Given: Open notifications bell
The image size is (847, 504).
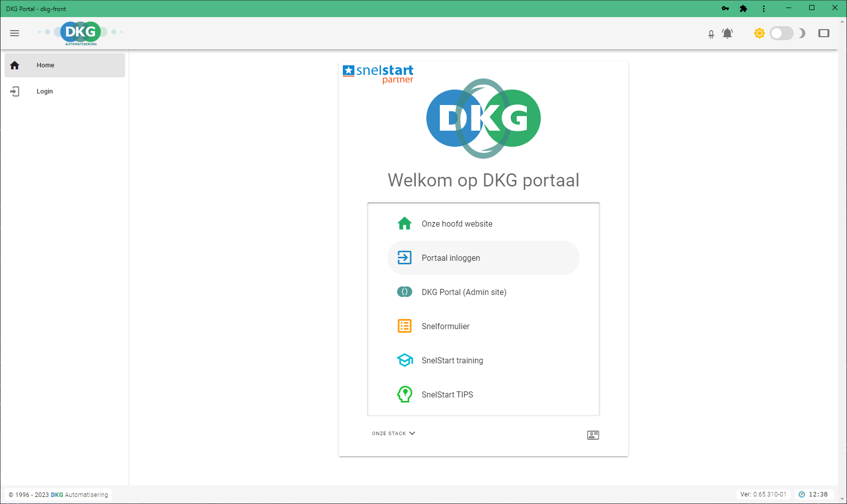Looking at the screenshot, I should (x=727, y=33).
